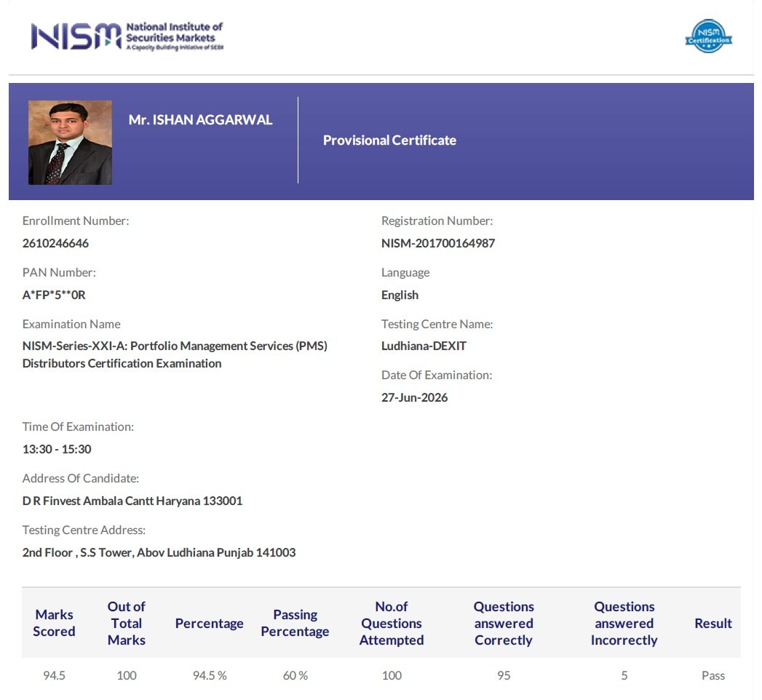The height and width of the screenshot is (700, 762).
Task: Select the marks scored value 94.5
Action: pyautogui.click(x=54, y=675)
